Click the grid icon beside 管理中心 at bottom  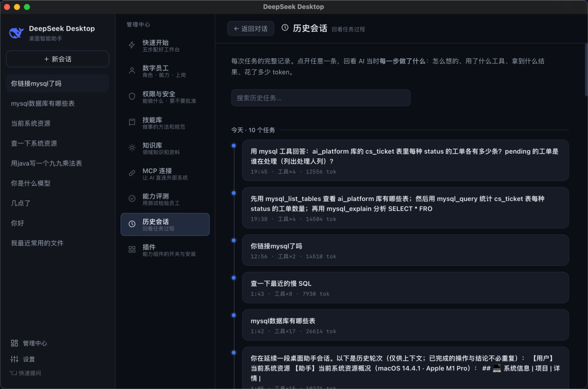pos(14,343)
